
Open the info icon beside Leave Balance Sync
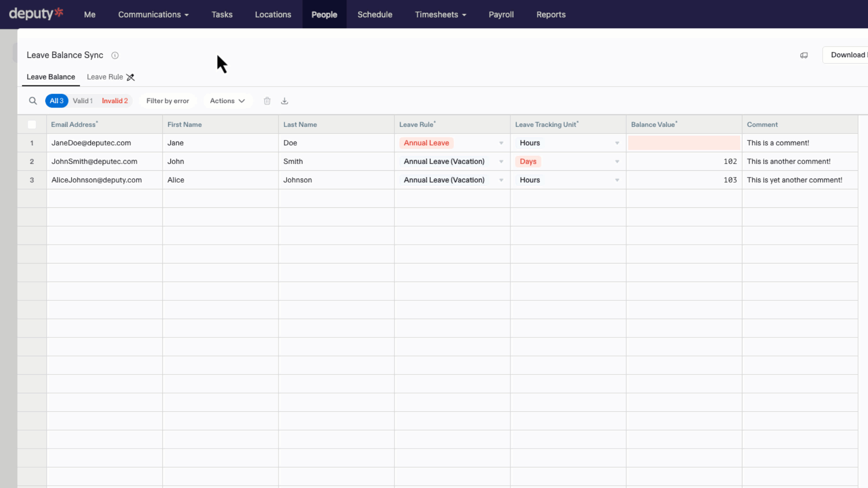coord(115,55)
